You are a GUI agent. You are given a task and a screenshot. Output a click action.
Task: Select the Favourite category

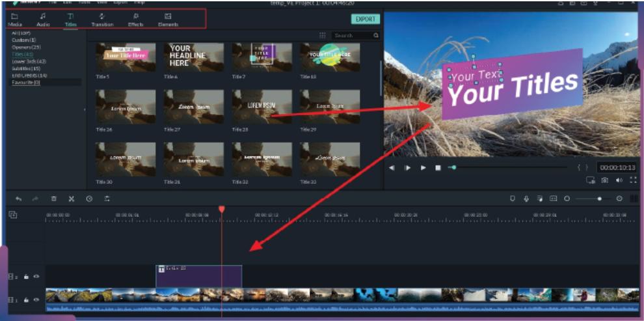[x=26, y=82]
